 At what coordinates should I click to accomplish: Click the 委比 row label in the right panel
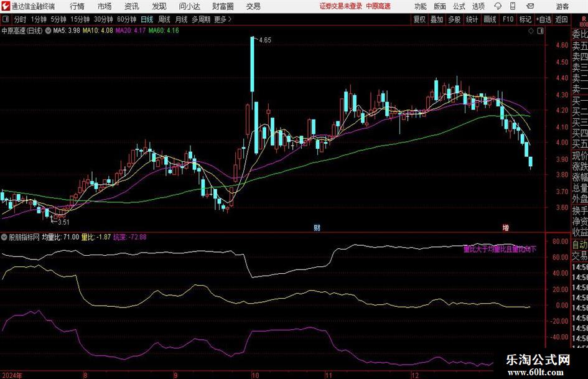point(580,34)
